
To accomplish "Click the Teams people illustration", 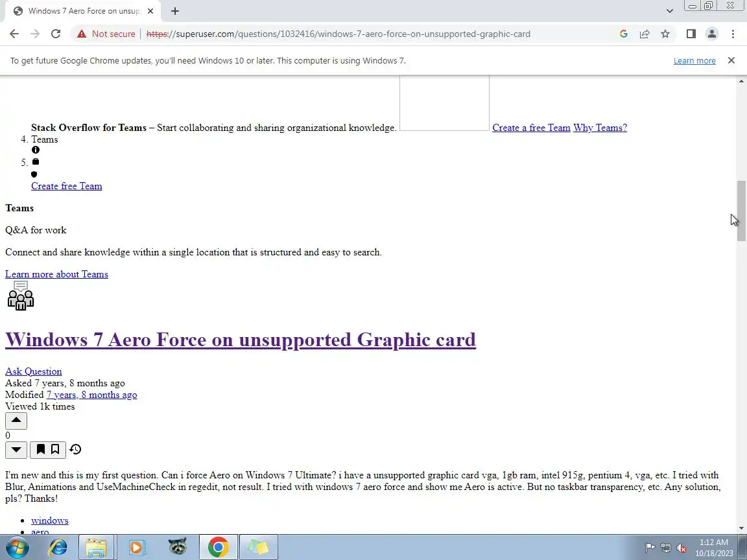I will (21, 296).
